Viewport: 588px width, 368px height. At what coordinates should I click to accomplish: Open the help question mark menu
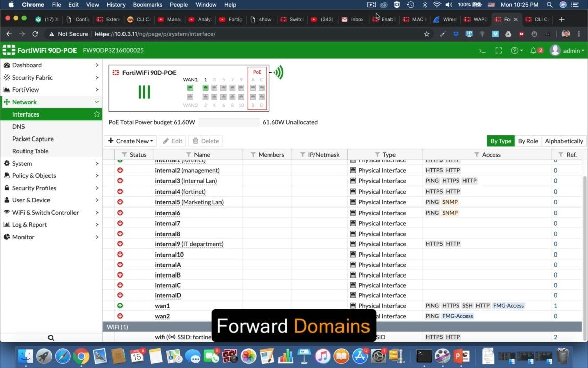(x=517, y=51)
